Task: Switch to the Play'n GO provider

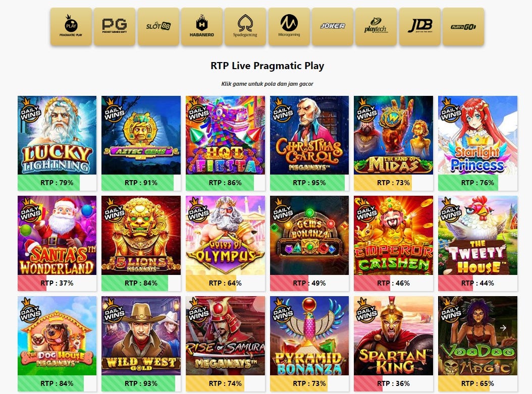Action: (463, 26)
